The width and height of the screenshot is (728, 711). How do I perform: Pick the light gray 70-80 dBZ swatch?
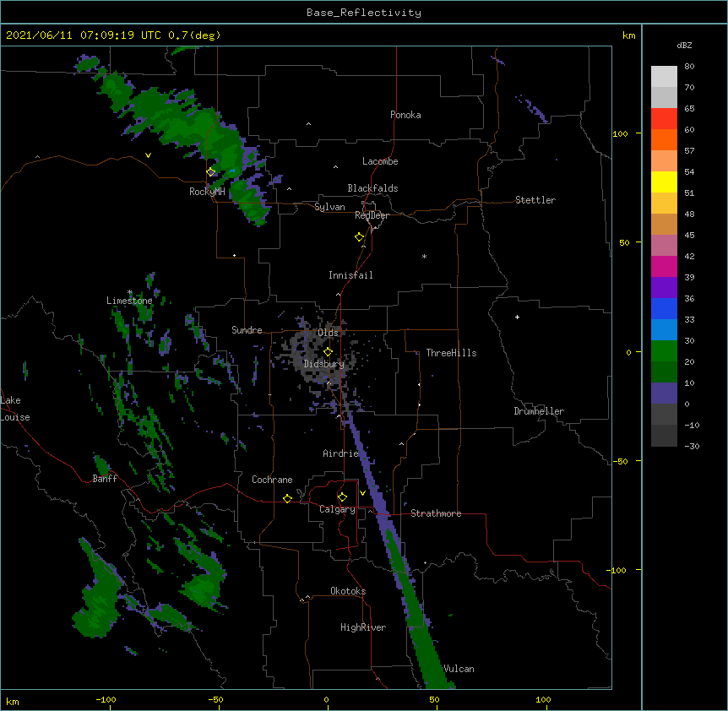664,76
